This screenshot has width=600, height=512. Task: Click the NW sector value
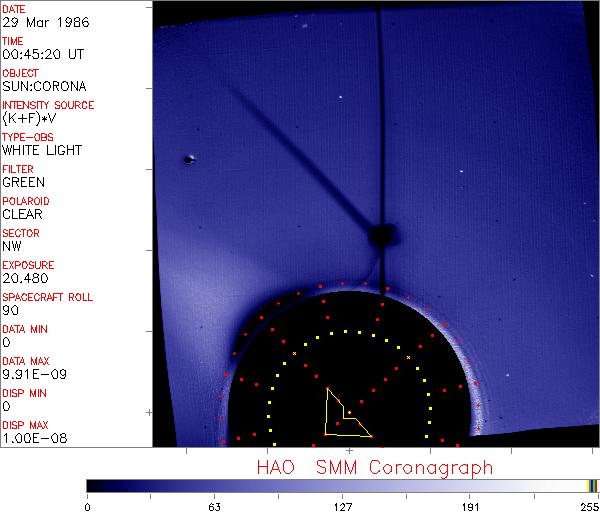(12, 246)
